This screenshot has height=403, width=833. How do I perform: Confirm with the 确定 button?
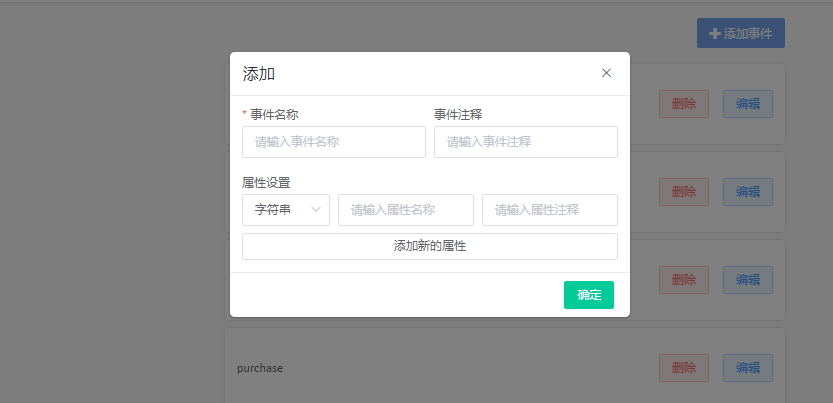pyautogui.click(x=589, y=295)
